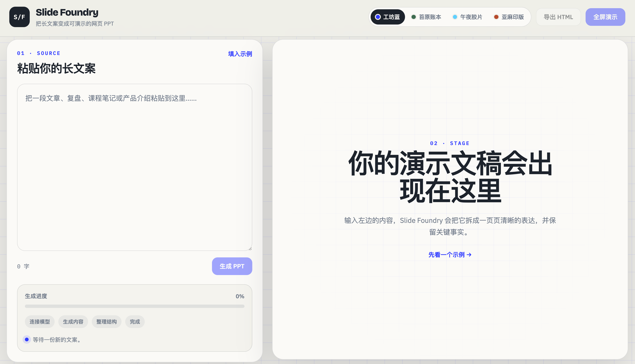635x364 pixels.
Task: Click the blue status dot beside 等待一份新的文案
Action: click(27, 339)
